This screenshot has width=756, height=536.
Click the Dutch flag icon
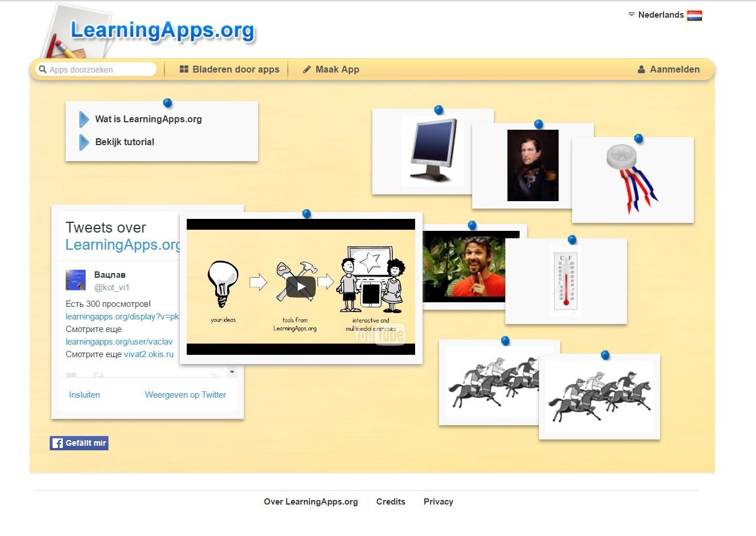point(694,15)
